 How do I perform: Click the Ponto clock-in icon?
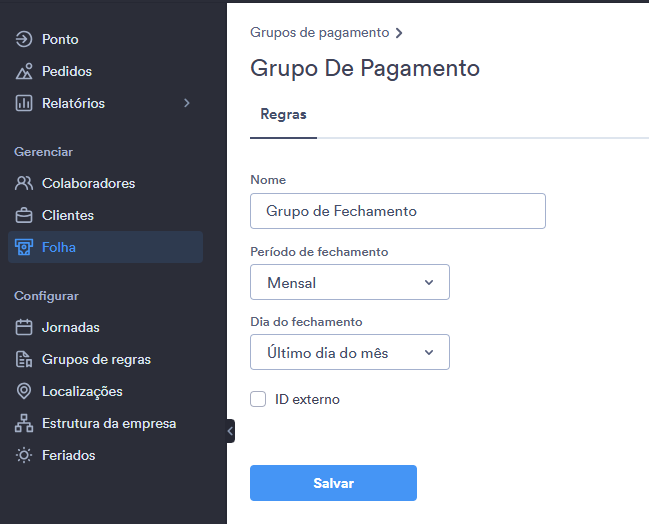pyautogui.click(x=24, y=39)
